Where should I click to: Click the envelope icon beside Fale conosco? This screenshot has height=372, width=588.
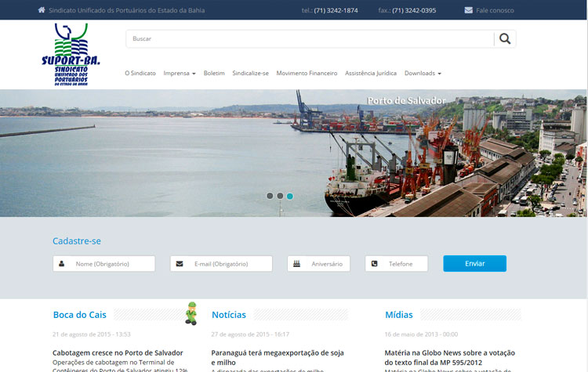click(x=468, y=10)
